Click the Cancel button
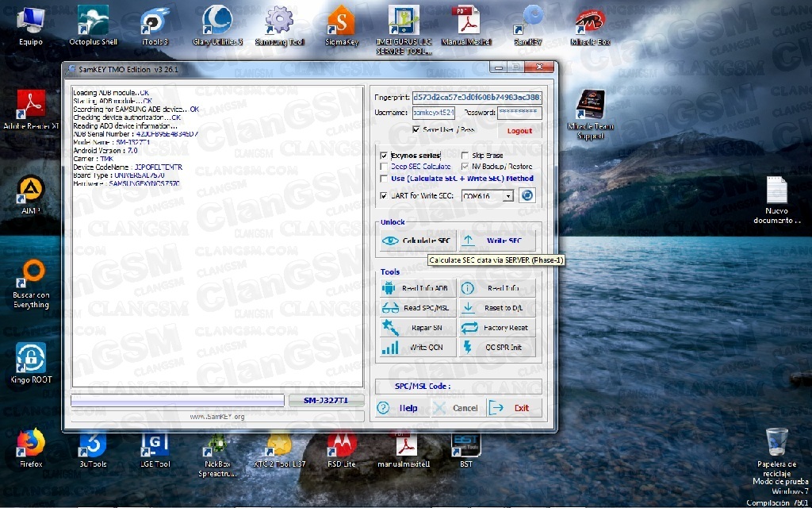Viewport: 812px width, 508px height. 458,408
